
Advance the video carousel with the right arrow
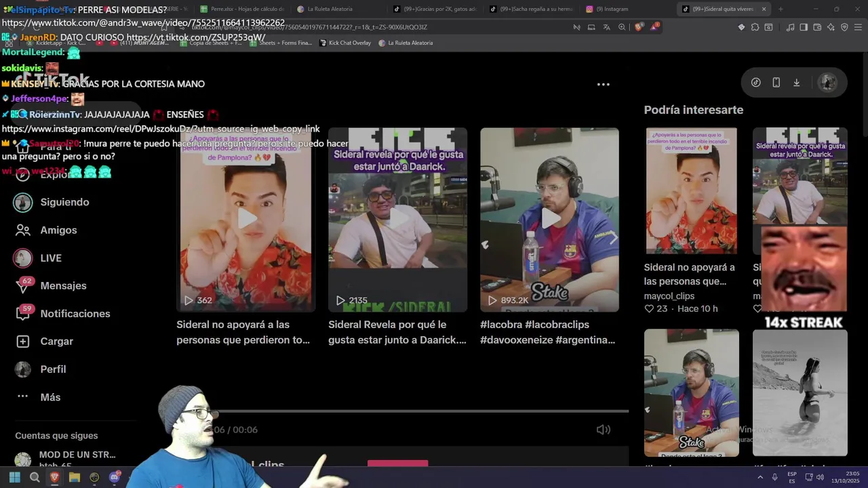613,239
